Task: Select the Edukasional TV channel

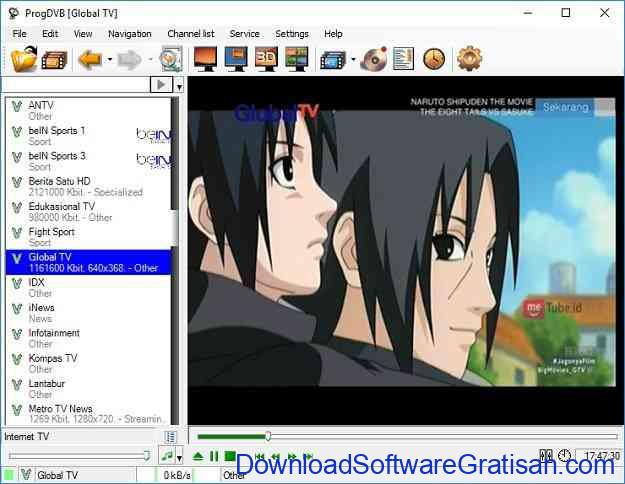Action: click(x=88, y=212)
